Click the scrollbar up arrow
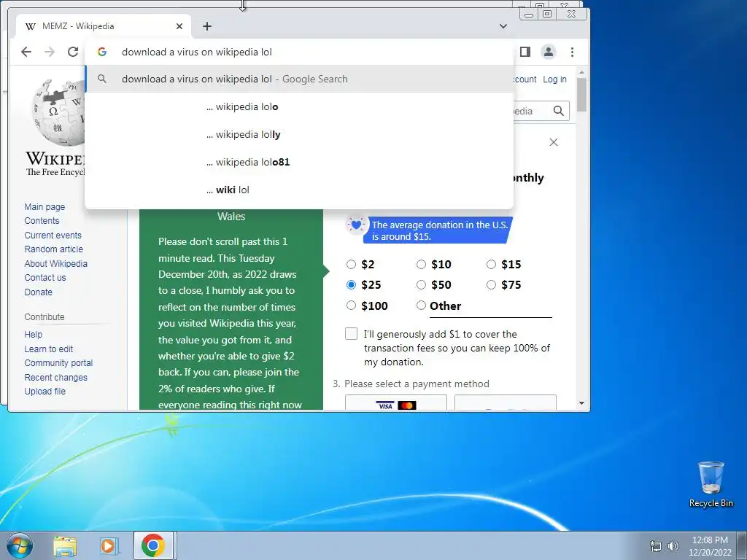Viewport: 747px width, 560px height. pos(581,72)
